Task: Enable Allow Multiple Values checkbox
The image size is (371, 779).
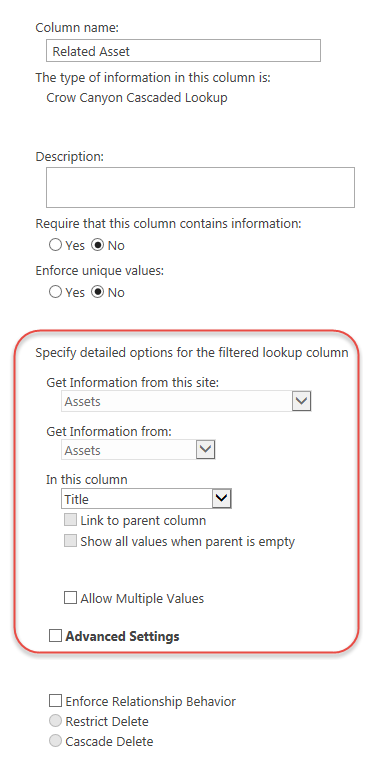Action: [x=71, y=598]
